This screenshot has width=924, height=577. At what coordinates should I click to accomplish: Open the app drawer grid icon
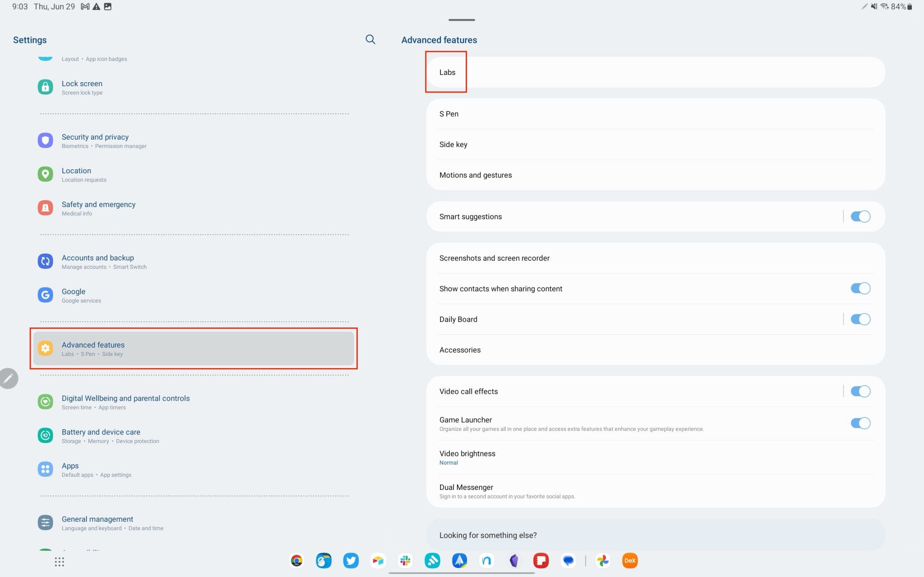click(60, 562)
